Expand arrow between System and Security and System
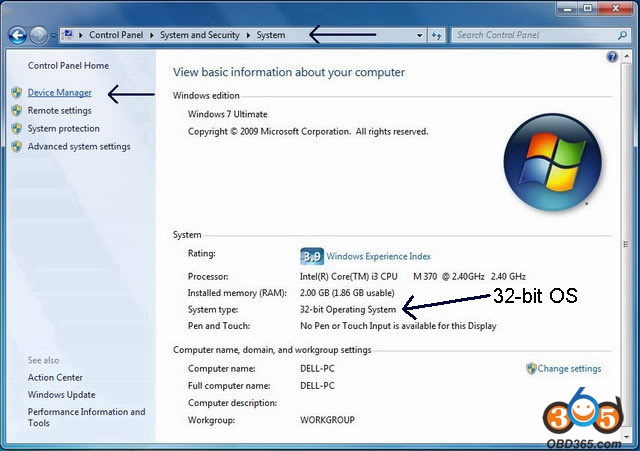This screenshot has width=640, height=451. (248, 35)
